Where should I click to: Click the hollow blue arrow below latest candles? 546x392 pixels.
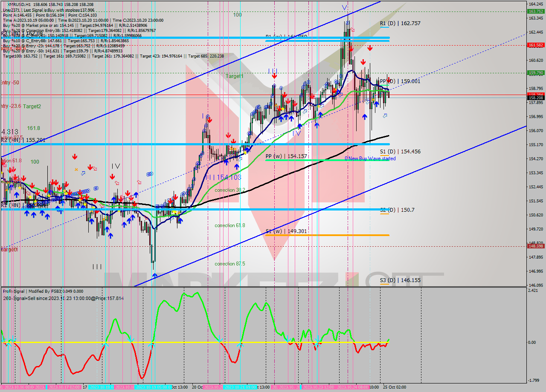[385, 115]
